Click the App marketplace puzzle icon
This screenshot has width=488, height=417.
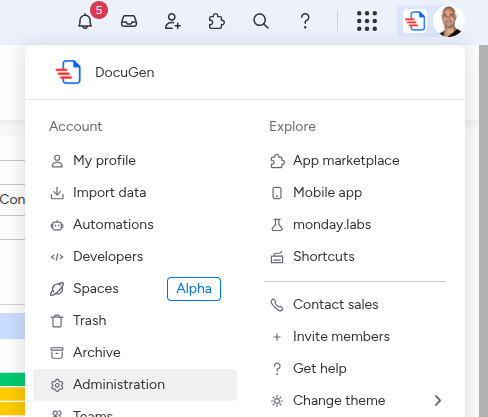tap(277, 161)
